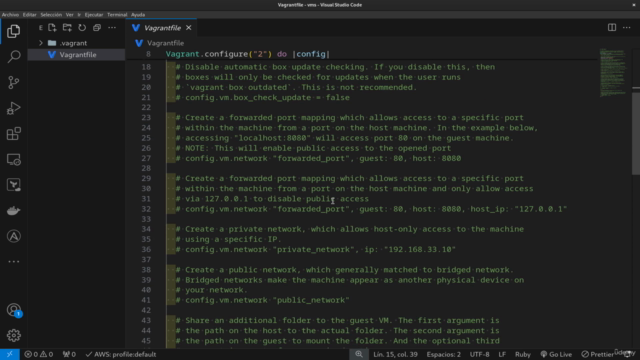The width and height of the screenshot is (640, 360).
Task: Open the Run and Debug view
Action: click(13, 108)
